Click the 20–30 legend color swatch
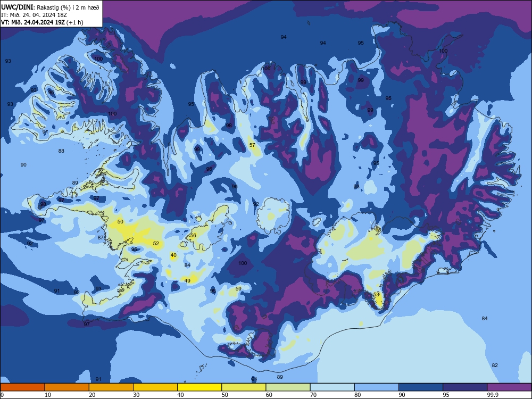 click(x=111, y=387)
